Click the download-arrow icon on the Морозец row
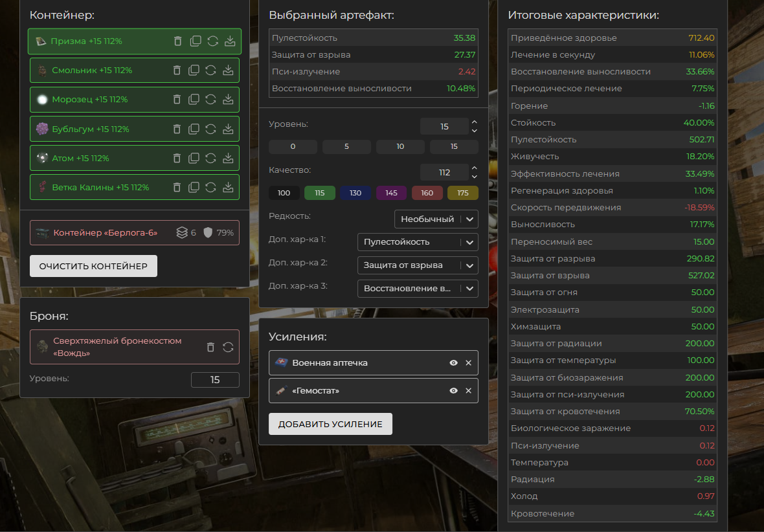Screen dimensions: 764x532 pyautogui.click(x=228, y=100)
